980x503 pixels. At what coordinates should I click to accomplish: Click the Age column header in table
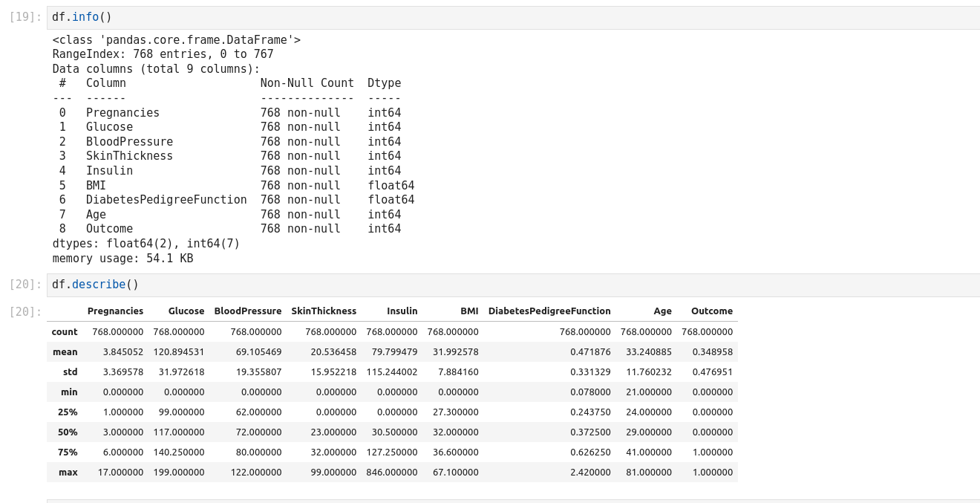pyautogui.click(x=662, y=311)
